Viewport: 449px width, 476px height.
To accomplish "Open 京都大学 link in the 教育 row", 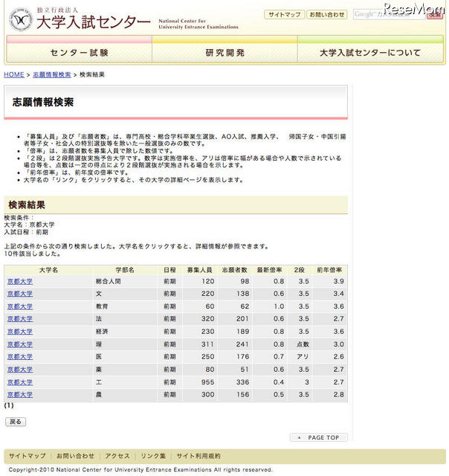I will [20, 306].
